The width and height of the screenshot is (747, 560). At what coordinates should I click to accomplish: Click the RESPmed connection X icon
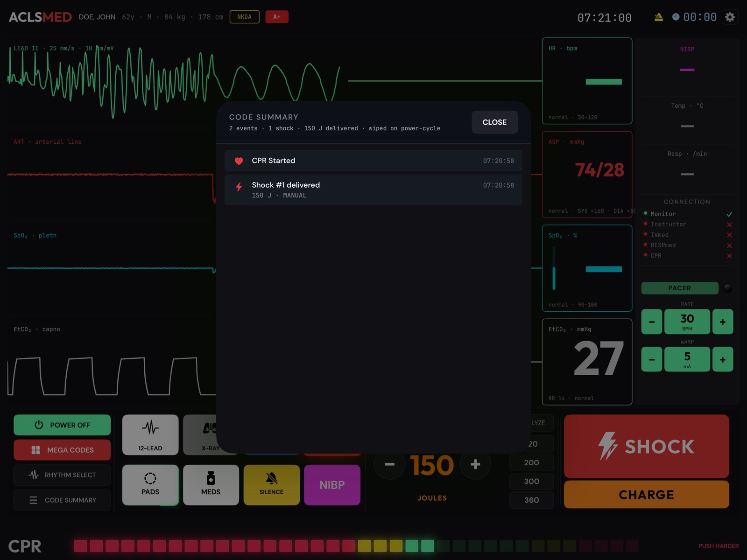pos(729,245)
